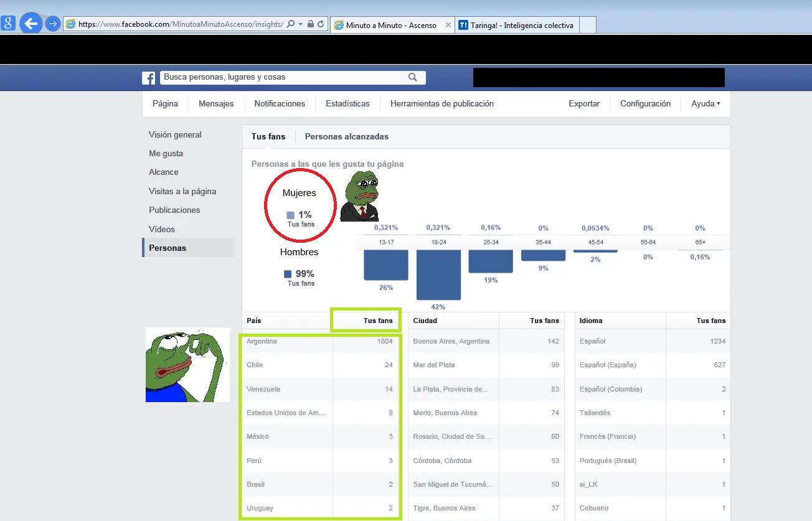Screen dimensions: 812x521
Task: Expand the Ayuda dropdown
Action: [x=706, y=104]
